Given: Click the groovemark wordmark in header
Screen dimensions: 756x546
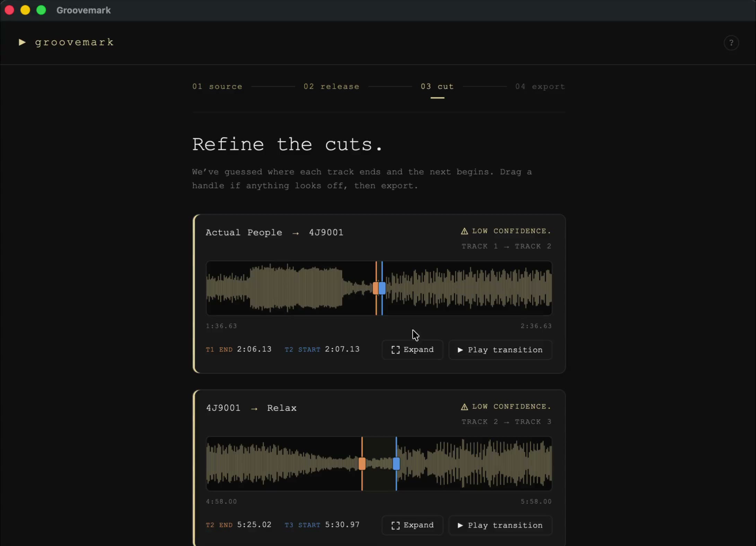Looking at the screenshot, I should pyautogui.click(x=74, y=42).
